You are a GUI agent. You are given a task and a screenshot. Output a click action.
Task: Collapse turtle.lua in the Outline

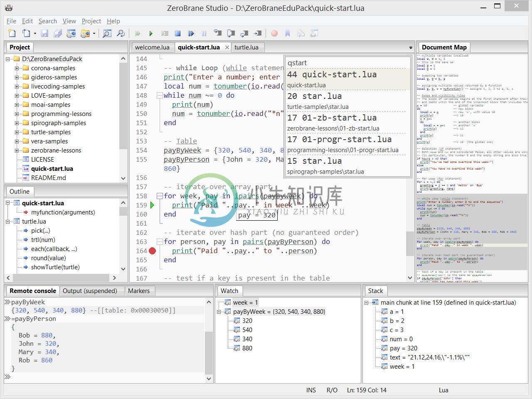(x=8, y=222)
